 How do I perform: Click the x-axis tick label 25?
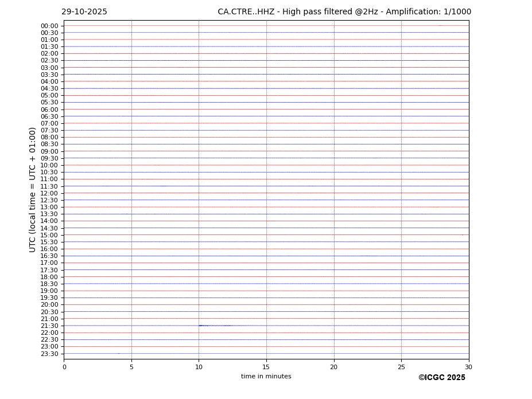click(401, 367)
